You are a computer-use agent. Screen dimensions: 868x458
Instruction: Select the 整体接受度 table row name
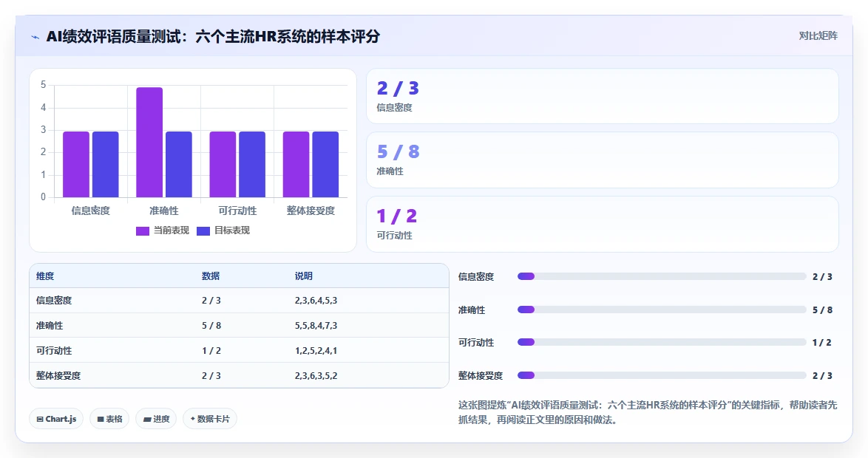(x=58, y=375)
